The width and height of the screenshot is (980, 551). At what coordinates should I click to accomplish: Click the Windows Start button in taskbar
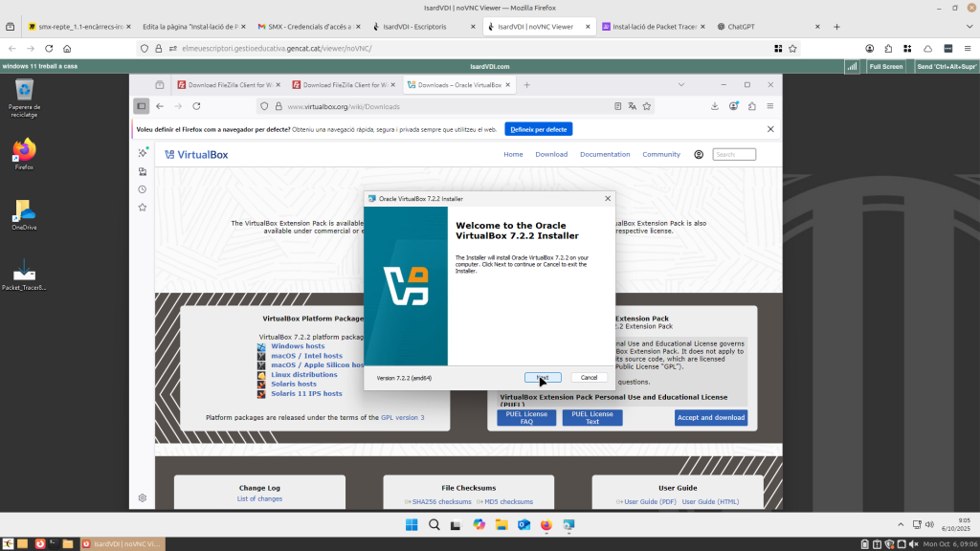[412, 525]
